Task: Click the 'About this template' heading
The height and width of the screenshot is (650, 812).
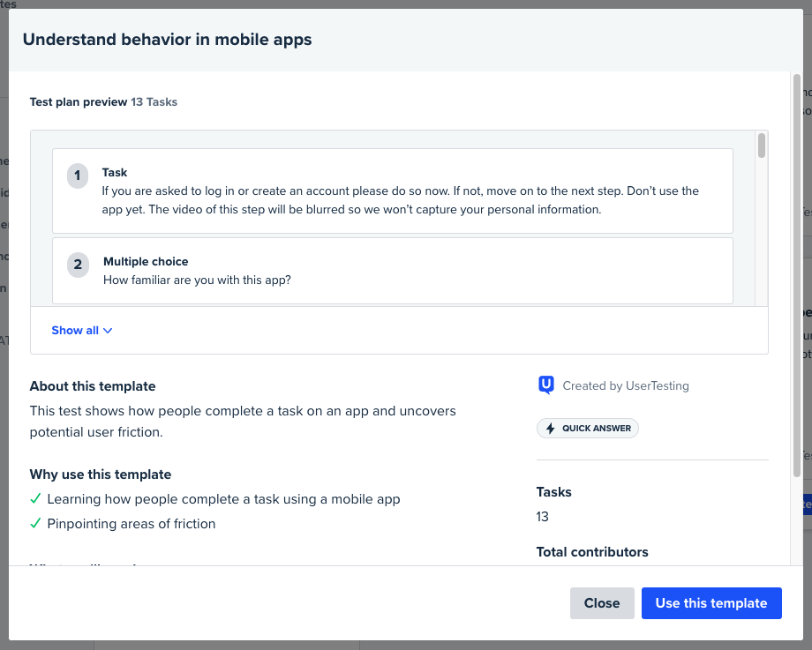Action: point(93,386)
